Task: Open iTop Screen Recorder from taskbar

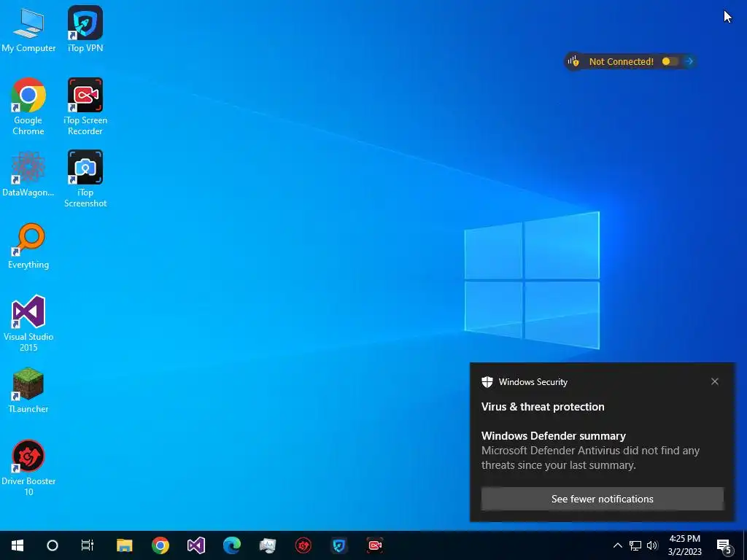Action: tap(375, 545)
